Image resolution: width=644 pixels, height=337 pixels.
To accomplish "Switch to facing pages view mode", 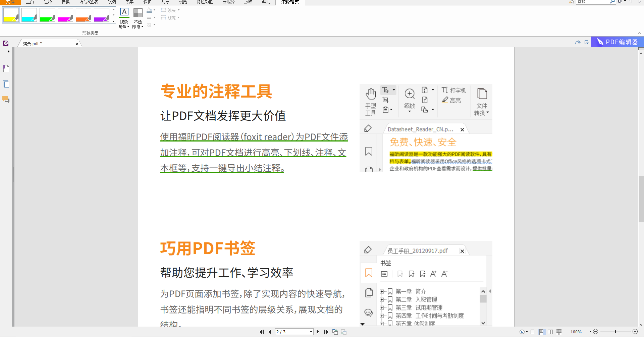I will 551,332.
